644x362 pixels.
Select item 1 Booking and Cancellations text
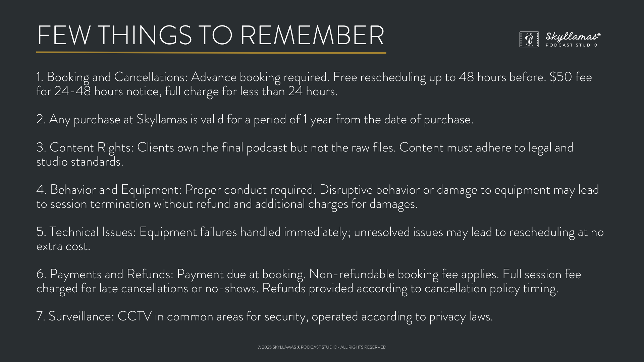(314, 84)
